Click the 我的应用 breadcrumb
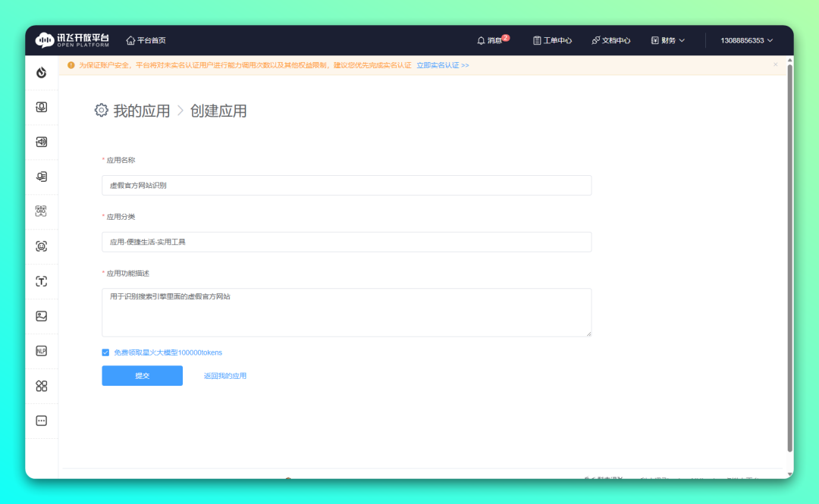 (142, 111)
